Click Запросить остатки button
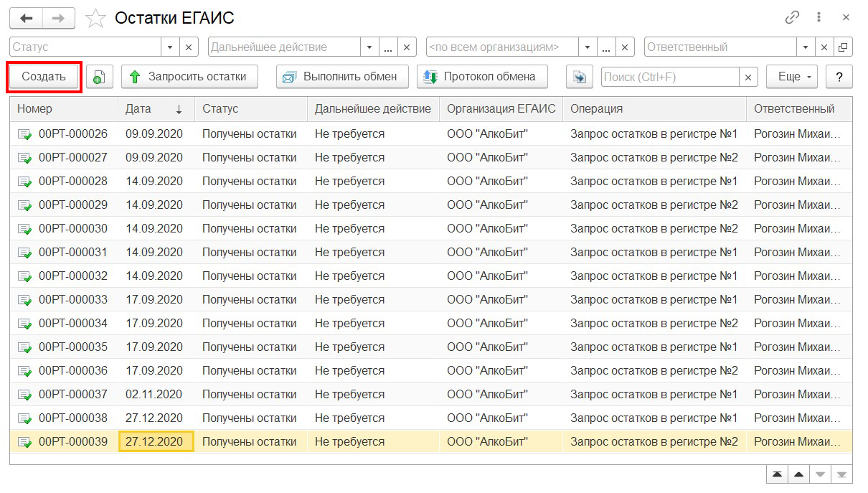 coord(189,77)
